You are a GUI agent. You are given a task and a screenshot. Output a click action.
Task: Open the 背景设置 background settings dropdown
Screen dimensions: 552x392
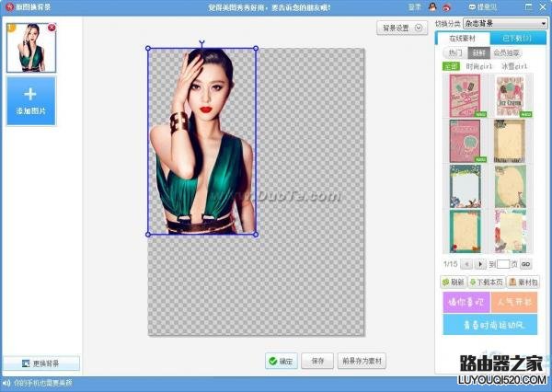click(402, 28)
